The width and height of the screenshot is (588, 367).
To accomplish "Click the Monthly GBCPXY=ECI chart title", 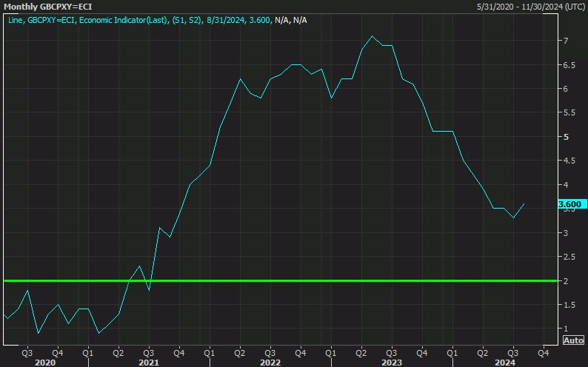I will click(47, 7).
